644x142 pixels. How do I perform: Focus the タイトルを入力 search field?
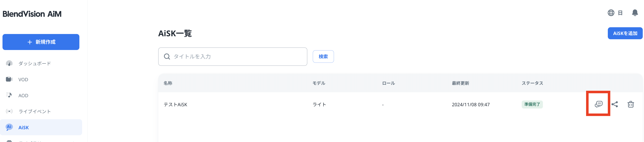[x=232, y=56]
